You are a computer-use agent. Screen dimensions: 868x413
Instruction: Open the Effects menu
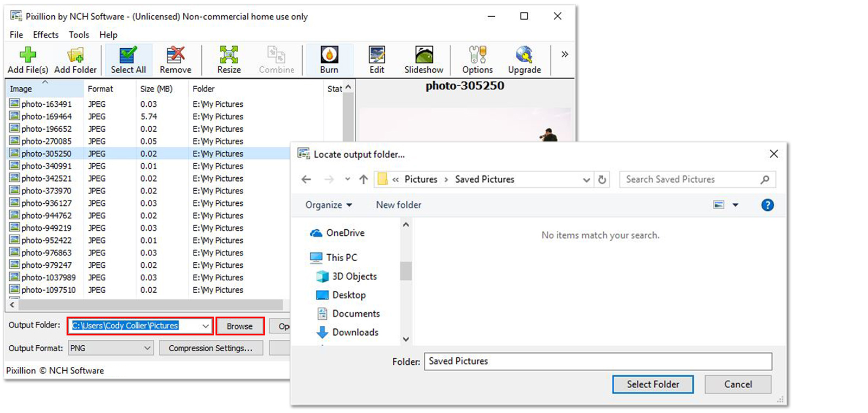tap(46, 35)
